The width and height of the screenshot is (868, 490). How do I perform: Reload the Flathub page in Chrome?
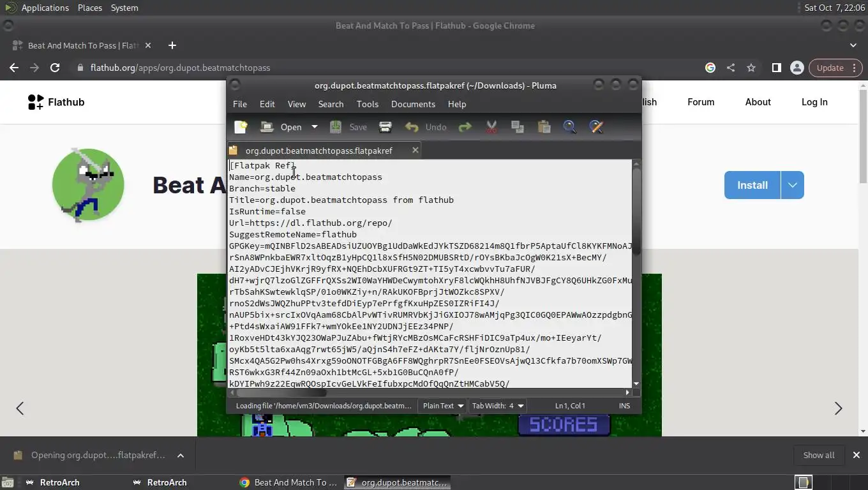(55, 68)
